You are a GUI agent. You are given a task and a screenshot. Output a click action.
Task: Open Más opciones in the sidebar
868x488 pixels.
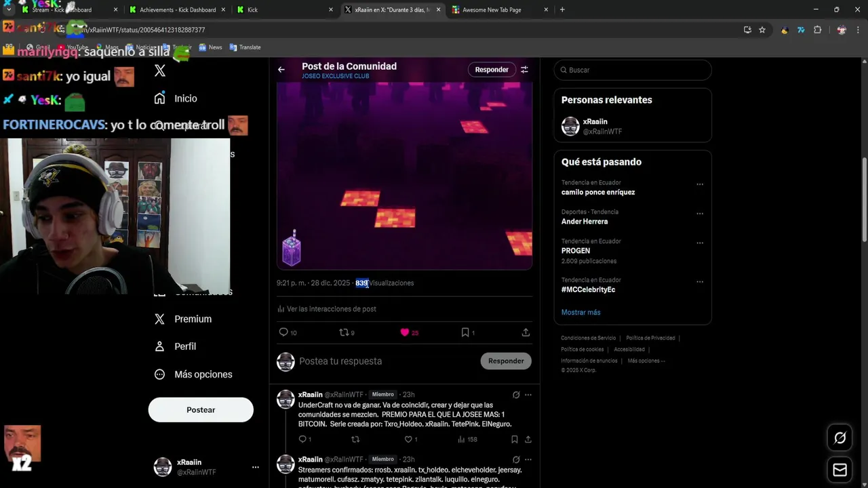[x=193, y=374]
